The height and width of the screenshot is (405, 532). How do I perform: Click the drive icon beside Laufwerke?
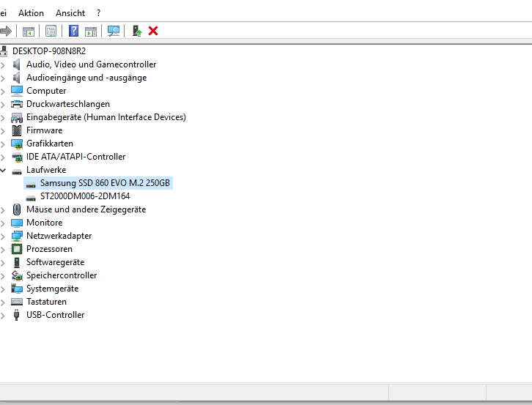17,171
